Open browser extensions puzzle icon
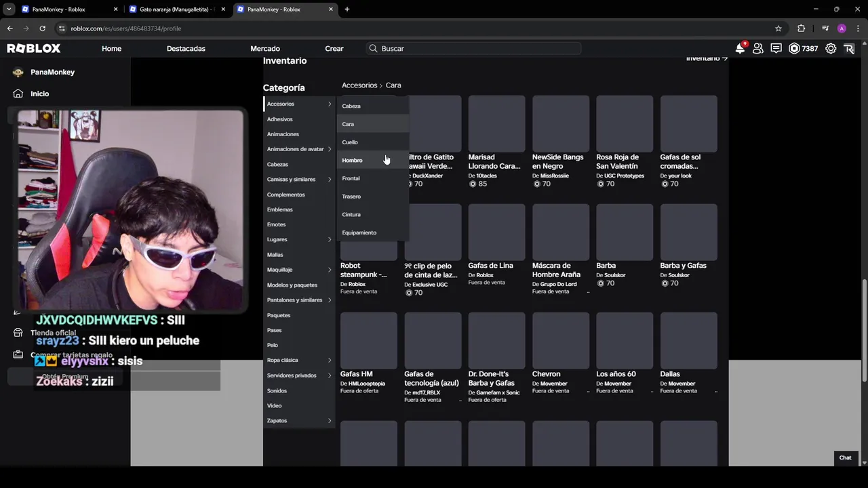 [x=802, y=28]
